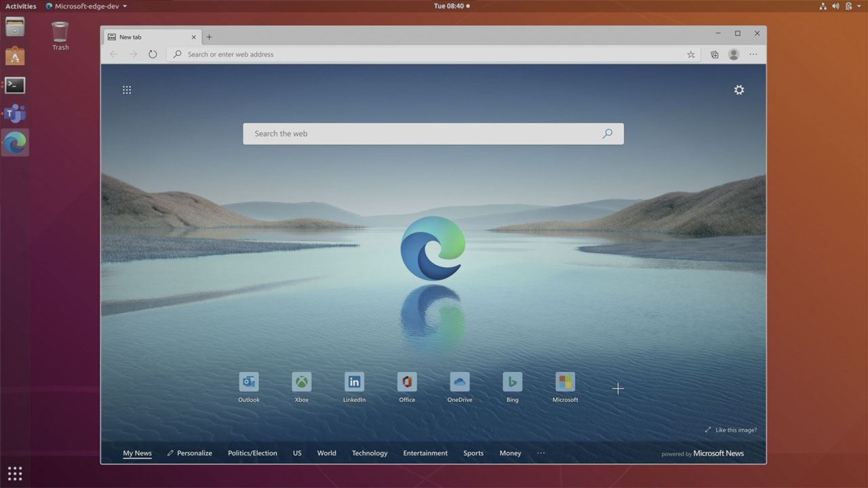Open the Xbox quick link tile

point(302,382)
